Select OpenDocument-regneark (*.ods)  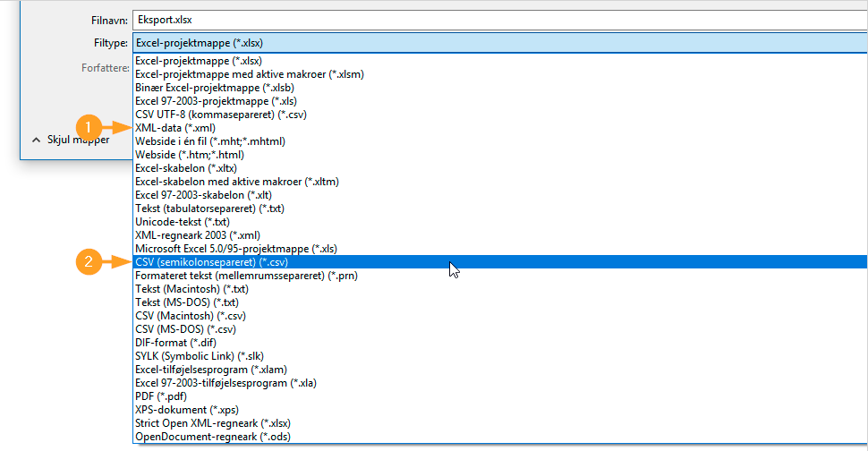click(500, 437)
